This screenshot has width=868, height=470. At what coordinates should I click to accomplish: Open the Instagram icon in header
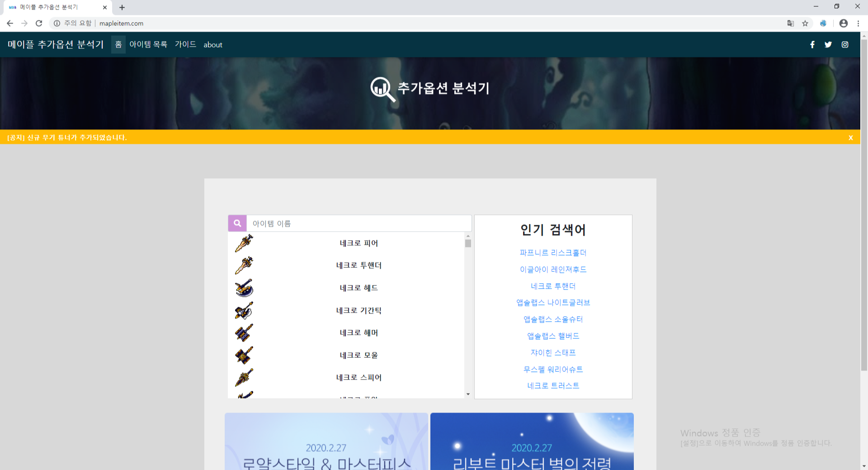[x=845, y=44]
